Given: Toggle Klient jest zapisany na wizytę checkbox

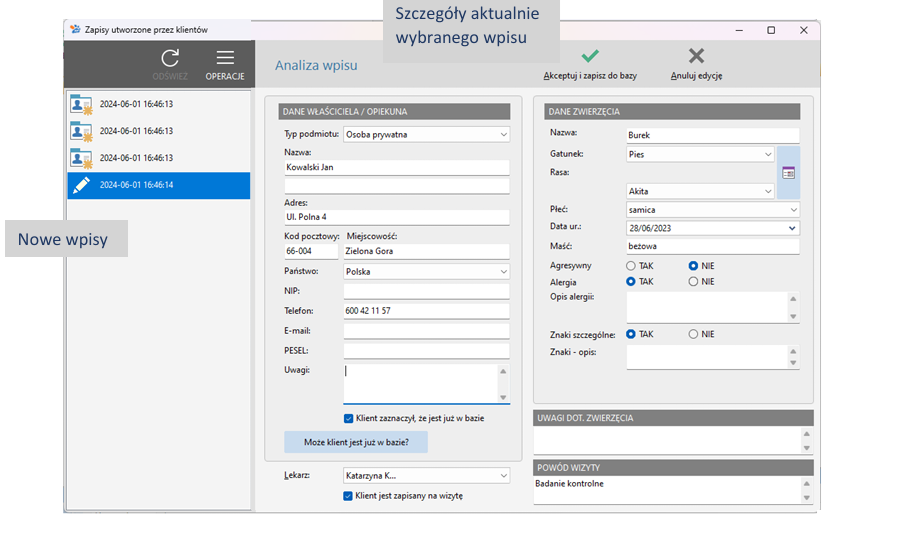Looking at the screenshot, I should pos(348,496).
